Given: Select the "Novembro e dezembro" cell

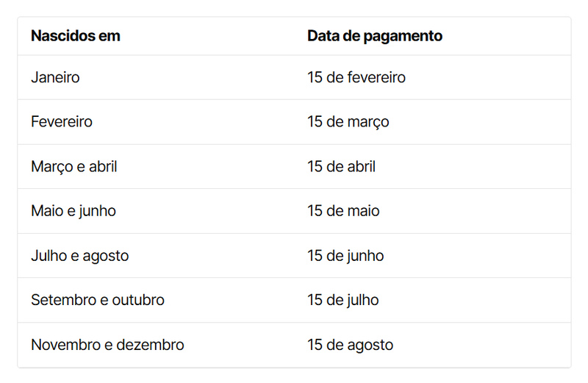Looking at the screenshot, I should [x=107, y=345].
